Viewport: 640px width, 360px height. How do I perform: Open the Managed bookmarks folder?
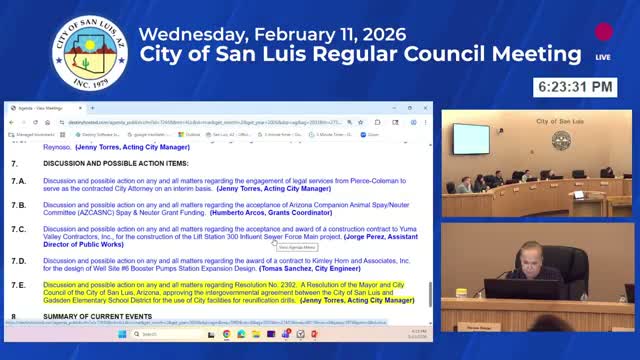pos(32,135)
